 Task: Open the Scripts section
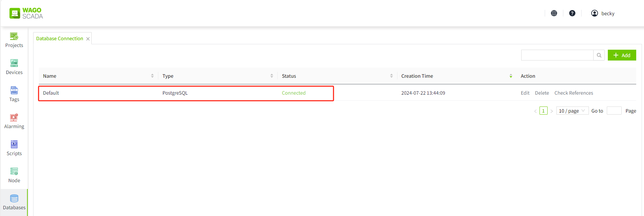tap(14, 148)
